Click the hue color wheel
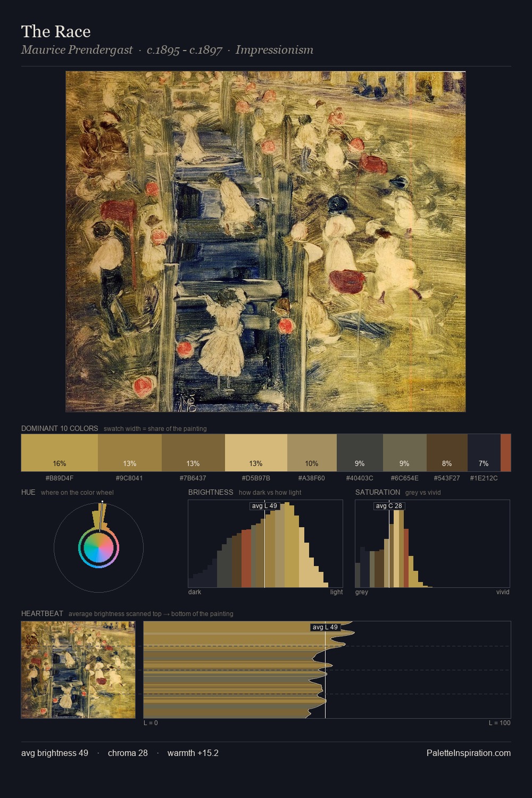532x798 pixels. [98, 547]
